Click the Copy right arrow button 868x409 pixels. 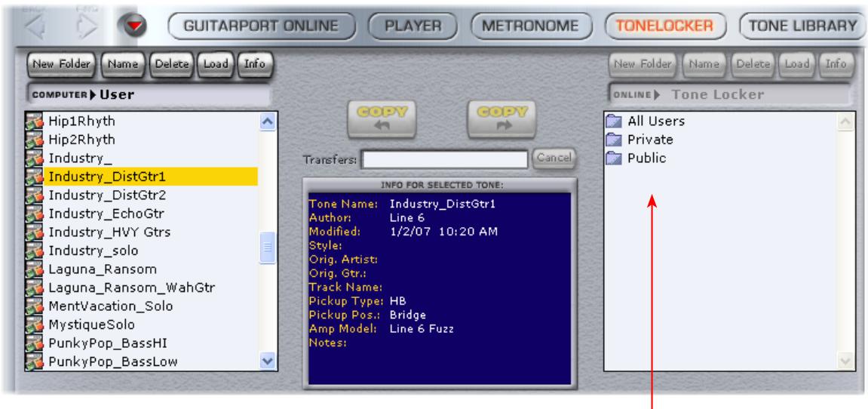click(x=501, y=118)
